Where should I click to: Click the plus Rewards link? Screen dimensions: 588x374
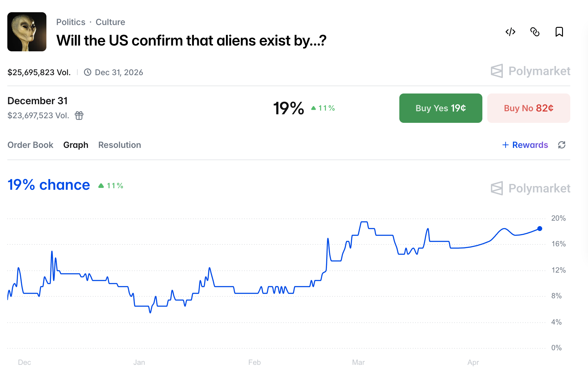pyautogui.click(x=525, y=145)
